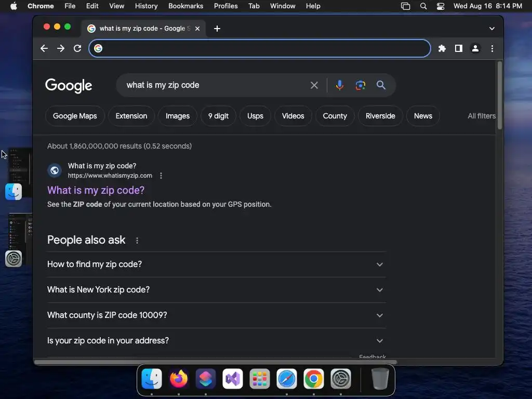Image resolution: width=532 pixels, height=399 pixels.
Task: Select the Usps filter chip
Action: [255, 116]
